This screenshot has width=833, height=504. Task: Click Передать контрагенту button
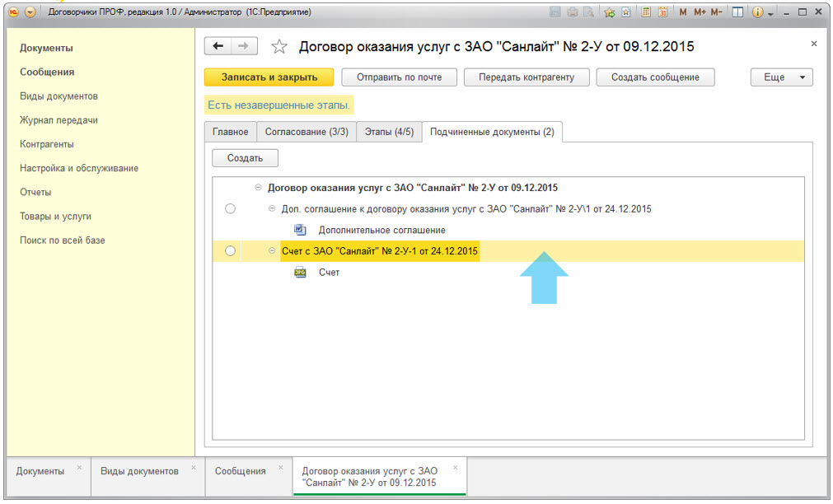526,77
